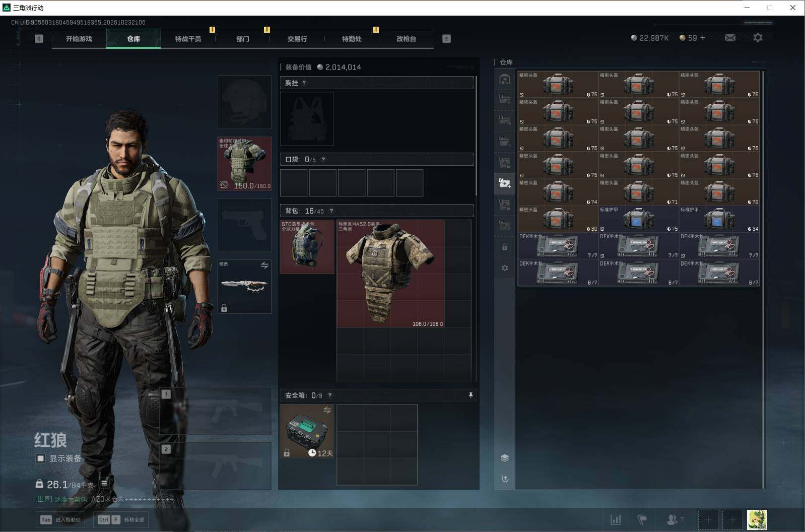Viewport: 805px width, 532px height.
Task: Click the first empty squad member slot
Action: tap(708, 519)
